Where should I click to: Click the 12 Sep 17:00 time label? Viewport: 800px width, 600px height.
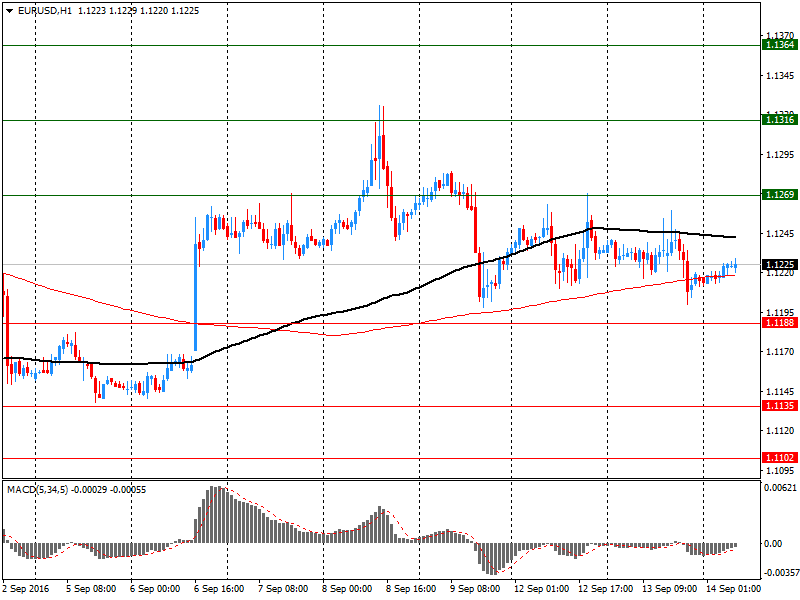click(x=606, y=589)
